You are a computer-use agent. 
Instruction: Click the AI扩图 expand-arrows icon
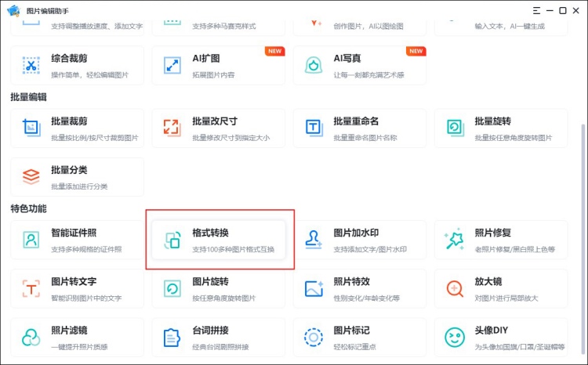point(172,66)
